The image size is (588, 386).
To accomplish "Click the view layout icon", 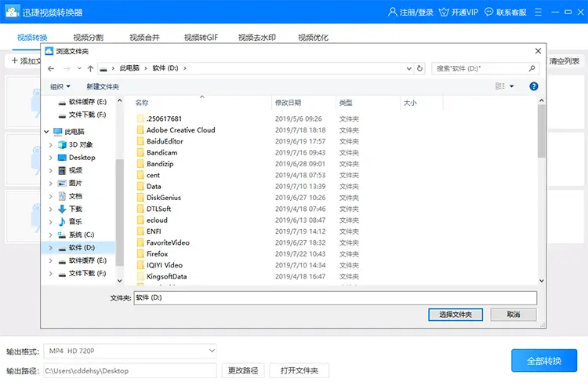I will coord(500,86).
